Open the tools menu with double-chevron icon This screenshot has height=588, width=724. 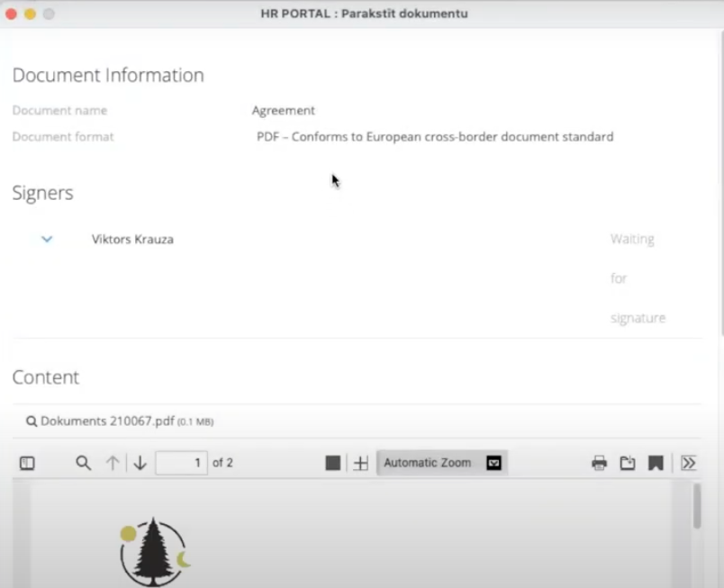point(689,463)
